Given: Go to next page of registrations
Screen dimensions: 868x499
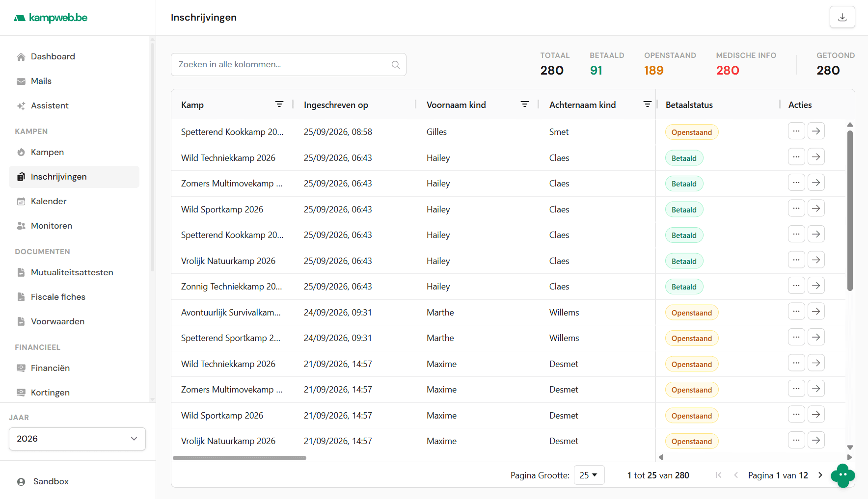Looking at the screenshot, I should point(820,475).
